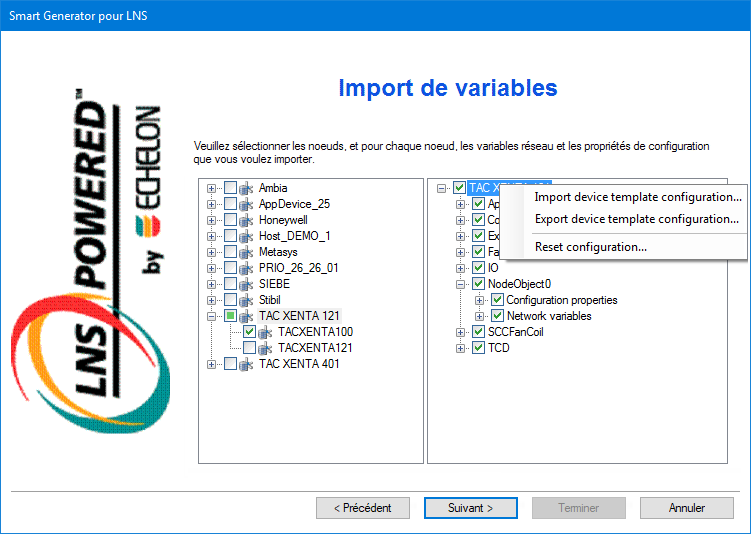Uncheck the SCCFanCoil checkbox
Screen dimensions: 751x534
click(478, 331)
